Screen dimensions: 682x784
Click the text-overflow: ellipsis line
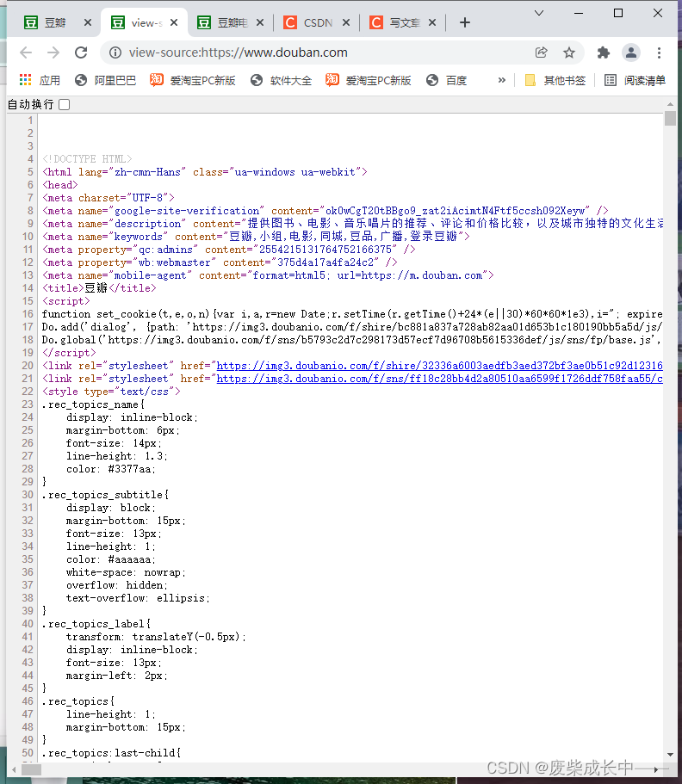click(x=138, y=598)
